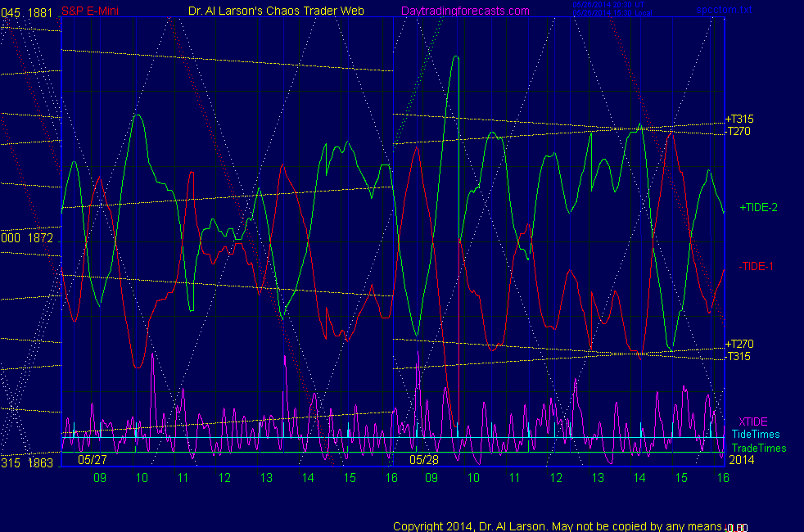The width and height of the screenshot is (804, 532).
Task: Click the 12 hour label for 05/27
Action: tap(224, 478)
